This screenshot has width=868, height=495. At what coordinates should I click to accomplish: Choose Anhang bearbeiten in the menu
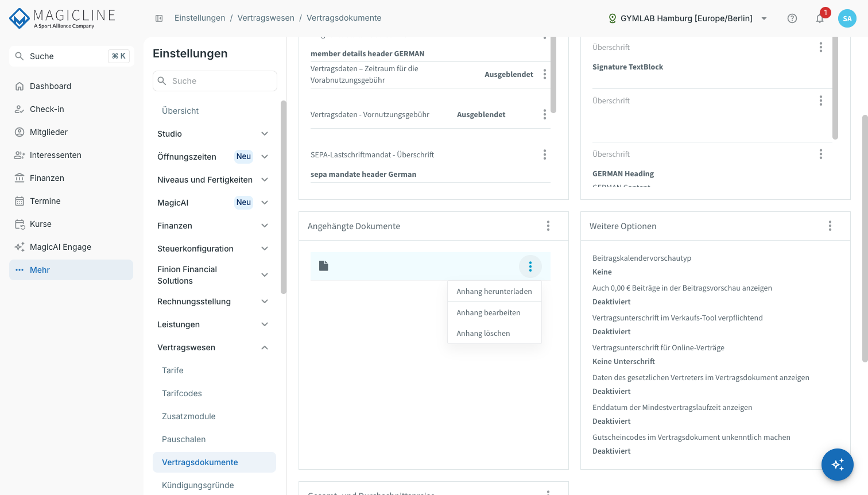[494, 313]
